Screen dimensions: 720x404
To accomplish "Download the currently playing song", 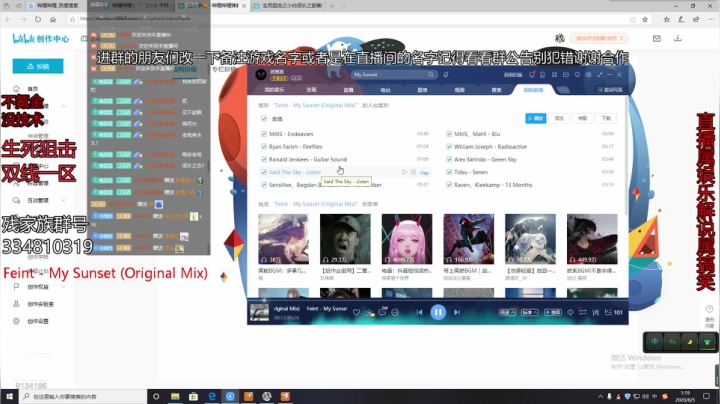I will [369, 313].
